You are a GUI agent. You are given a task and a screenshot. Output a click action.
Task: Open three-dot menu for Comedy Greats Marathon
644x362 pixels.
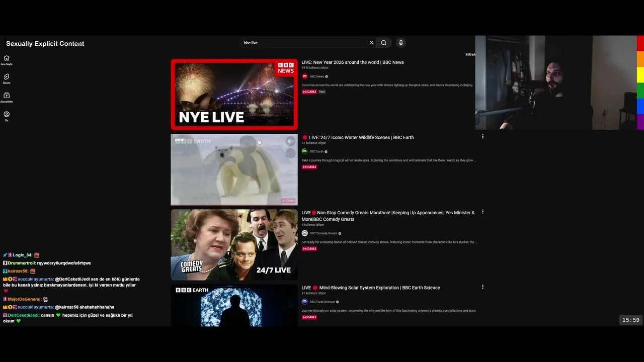coord(482,212)
